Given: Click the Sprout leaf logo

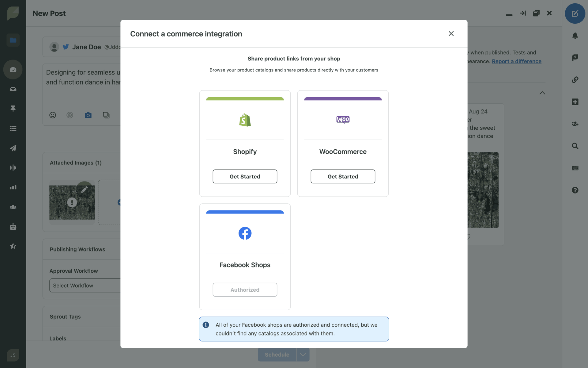Looking at the screenshot, I should tap(13, 13).
